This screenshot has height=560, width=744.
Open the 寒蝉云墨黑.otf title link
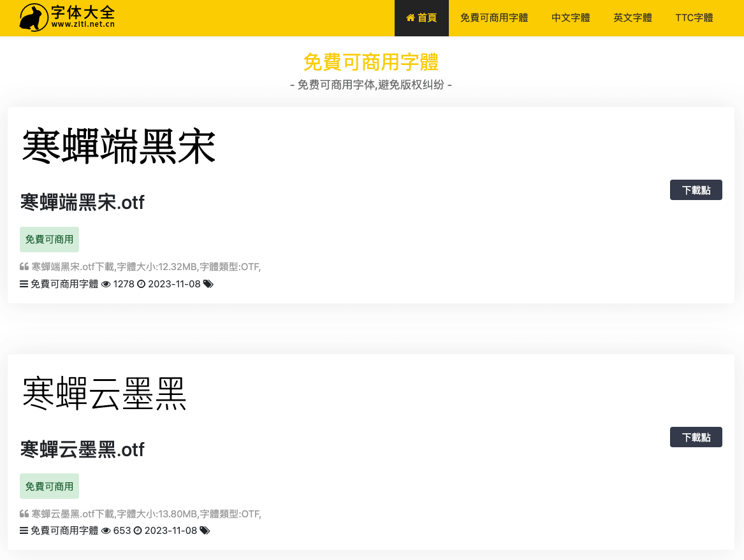(x=82, y=450)
